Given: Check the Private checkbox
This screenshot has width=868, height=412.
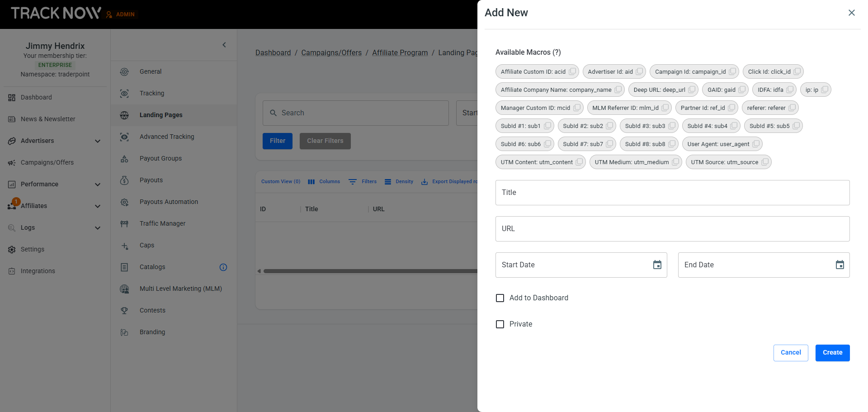Looking at the screenshot, I should [500, 324].
